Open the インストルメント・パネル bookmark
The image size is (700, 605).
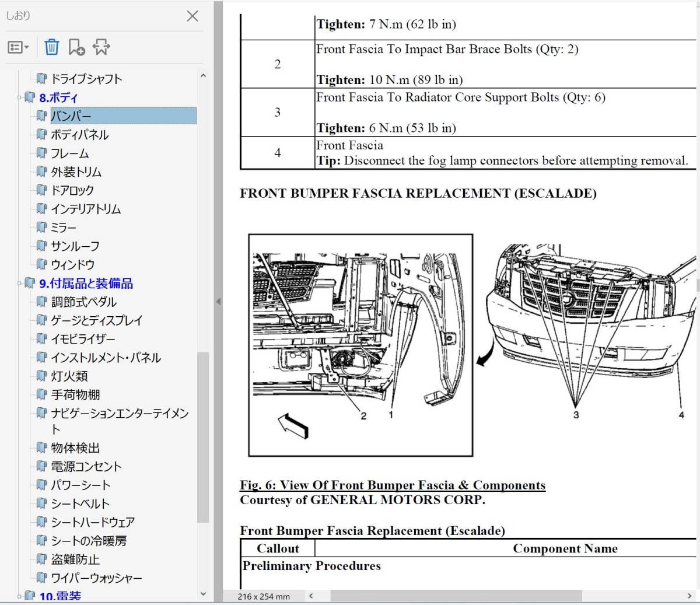pos(106,358)
